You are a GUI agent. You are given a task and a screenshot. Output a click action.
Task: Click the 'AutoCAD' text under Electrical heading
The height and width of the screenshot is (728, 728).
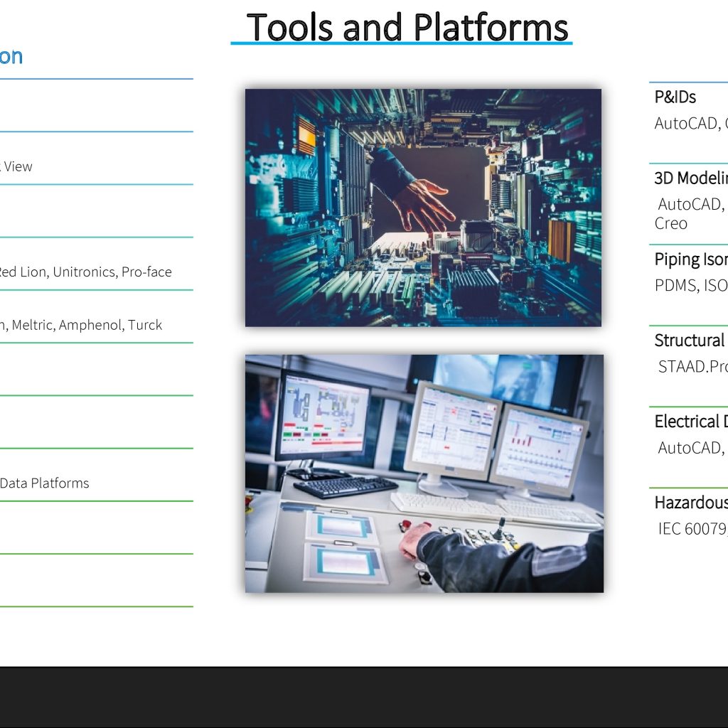(691, 448)
